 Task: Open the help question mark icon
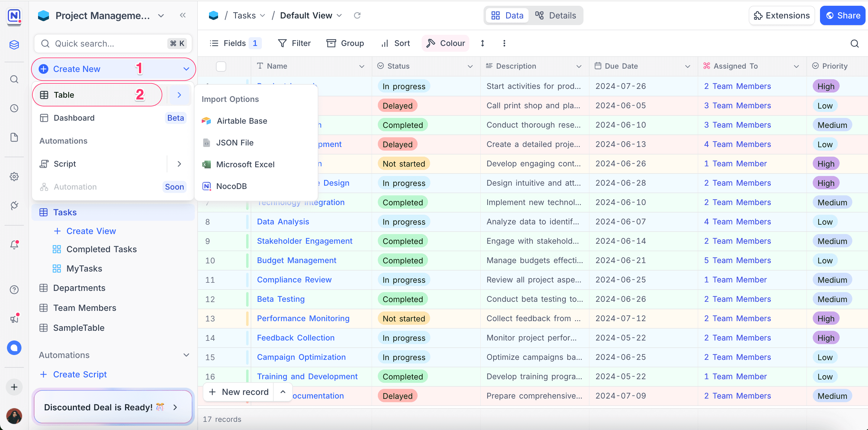tap(14, 290)
